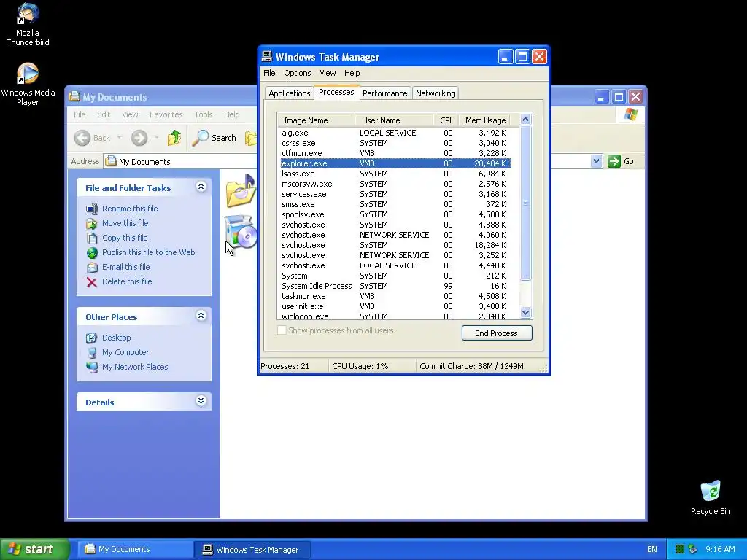
Task: Sort by Image Name column header
Action: point(317,120)
